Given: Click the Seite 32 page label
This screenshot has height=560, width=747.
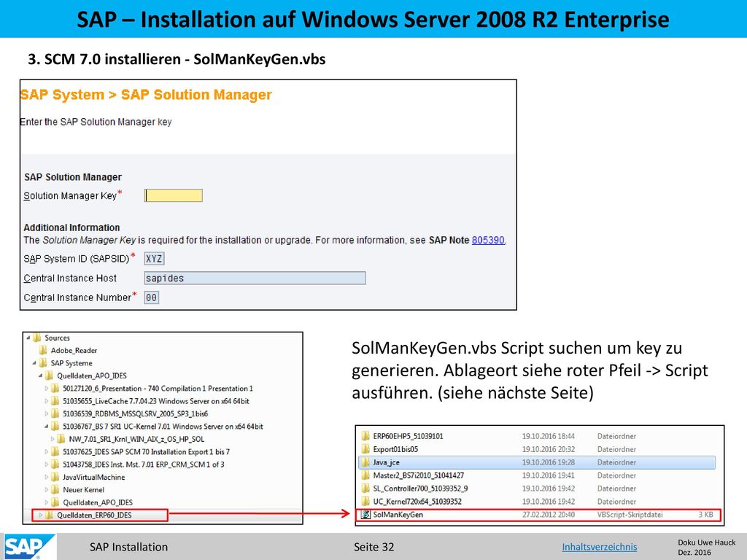Looking at the screenshot, I should coord(374,547).
